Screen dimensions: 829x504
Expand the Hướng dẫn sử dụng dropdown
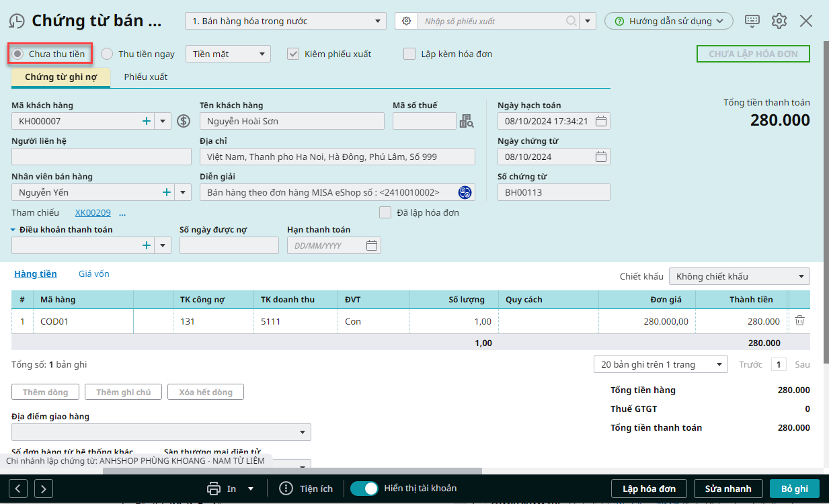(x=668, y=21)
